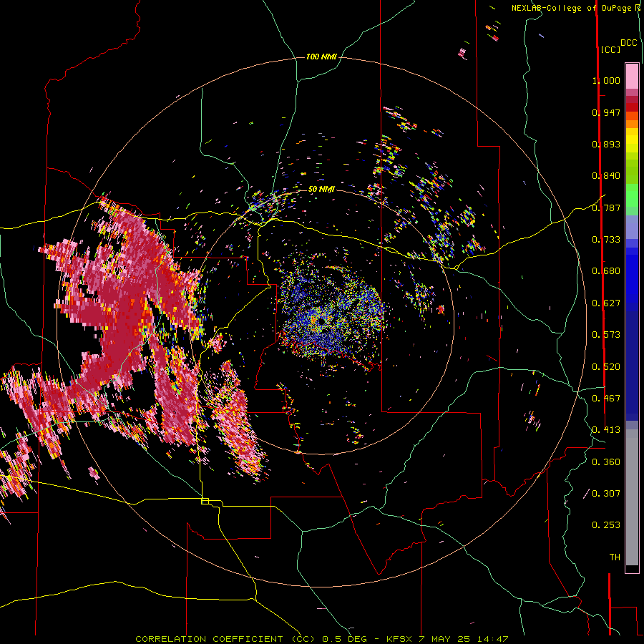Click the 0.413 legend value
The height and width of the screenshot is (644, 644).
[606, 430]
